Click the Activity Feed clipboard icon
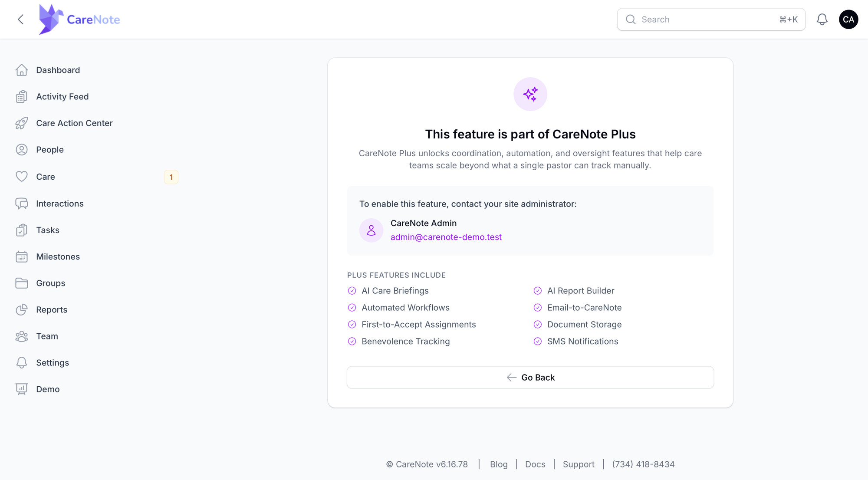The image size is (868, 480). 22,97
